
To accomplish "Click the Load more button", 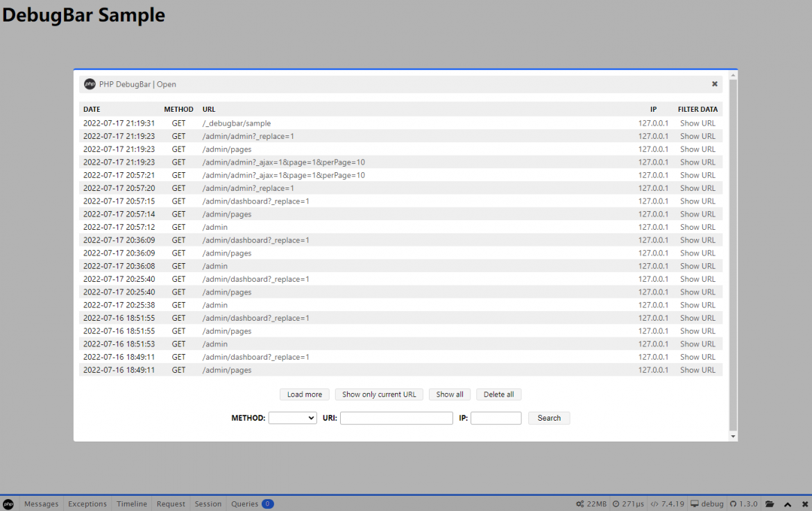I will (305, 394).
